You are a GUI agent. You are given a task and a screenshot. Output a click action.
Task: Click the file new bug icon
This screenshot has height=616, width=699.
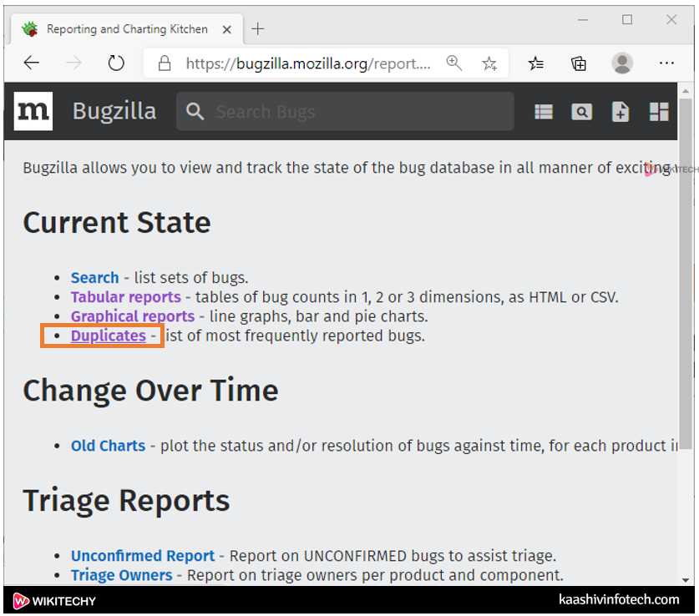[620, 112]
